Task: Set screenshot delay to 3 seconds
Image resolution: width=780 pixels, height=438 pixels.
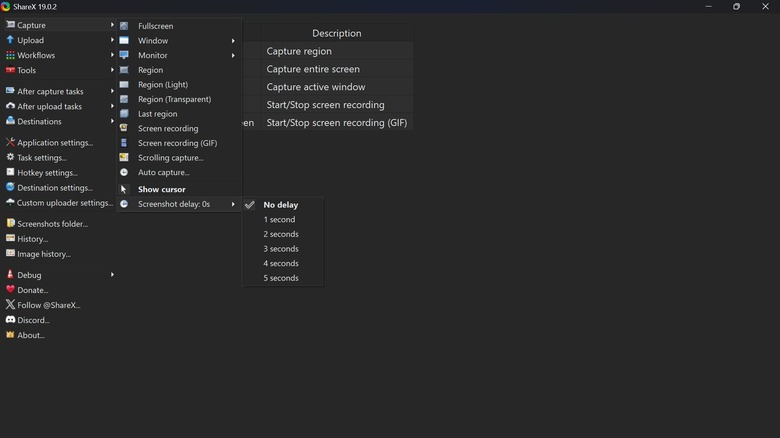Action: click(x=283, y=249)
